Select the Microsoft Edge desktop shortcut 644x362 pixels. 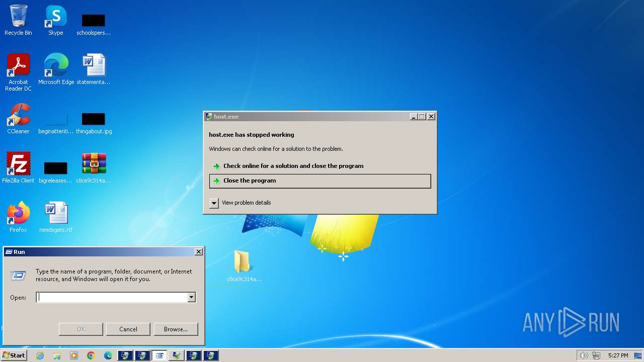(56, 69)
